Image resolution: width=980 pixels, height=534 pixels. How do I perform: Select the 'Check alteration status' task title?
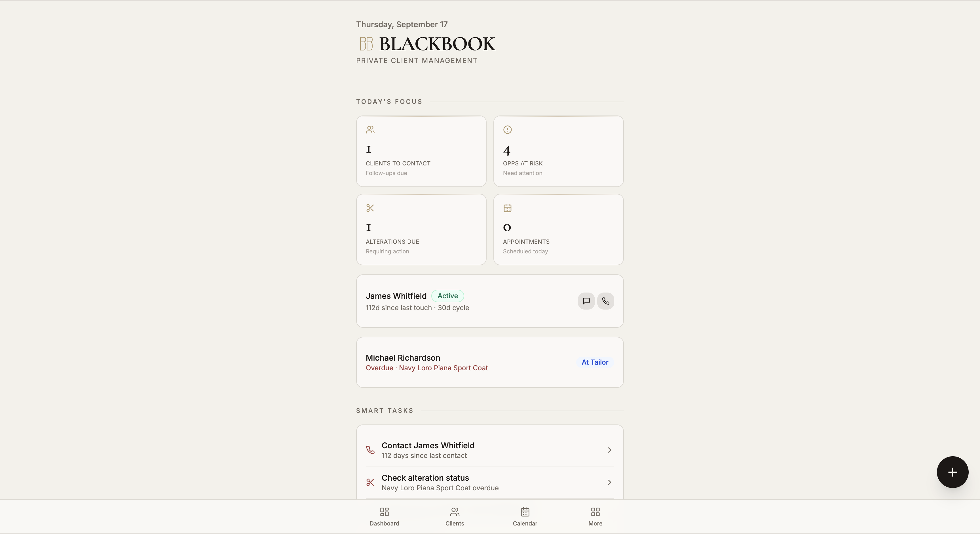pos(425,478)
